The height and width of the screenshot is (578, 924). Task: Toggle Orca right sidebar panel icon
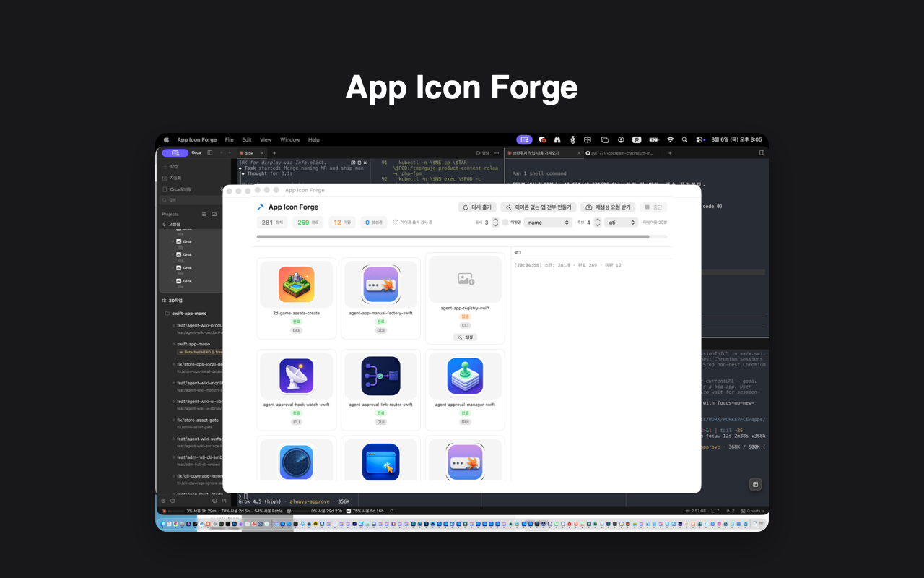point(761,153)
